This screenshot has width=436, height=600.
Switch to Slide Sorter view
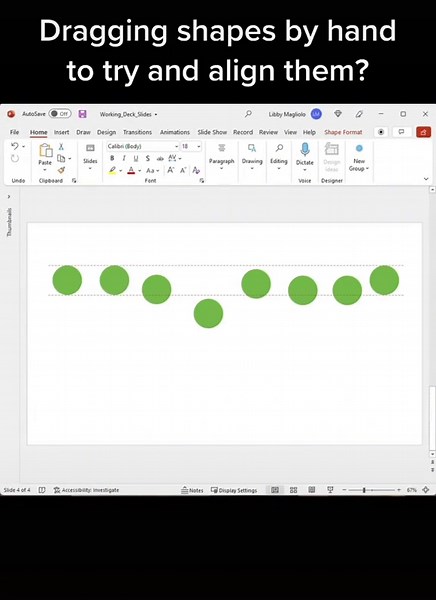click(294, 490)
